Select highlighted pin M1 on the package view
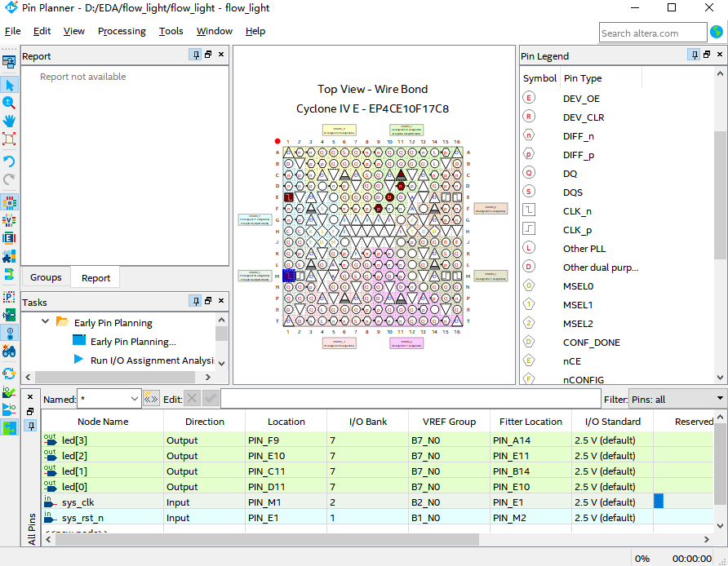This screenshot has width=728, height=566. point(289,276)
